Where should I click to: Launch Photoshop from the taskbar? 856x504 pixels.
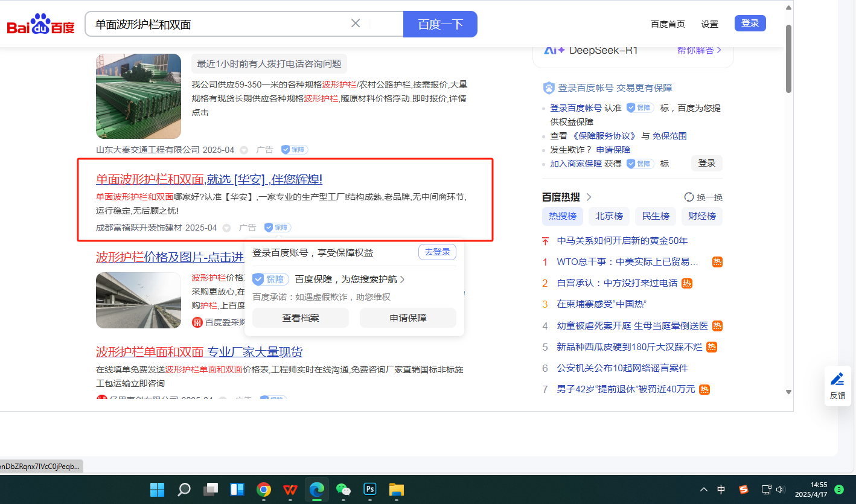coord(369,490)
